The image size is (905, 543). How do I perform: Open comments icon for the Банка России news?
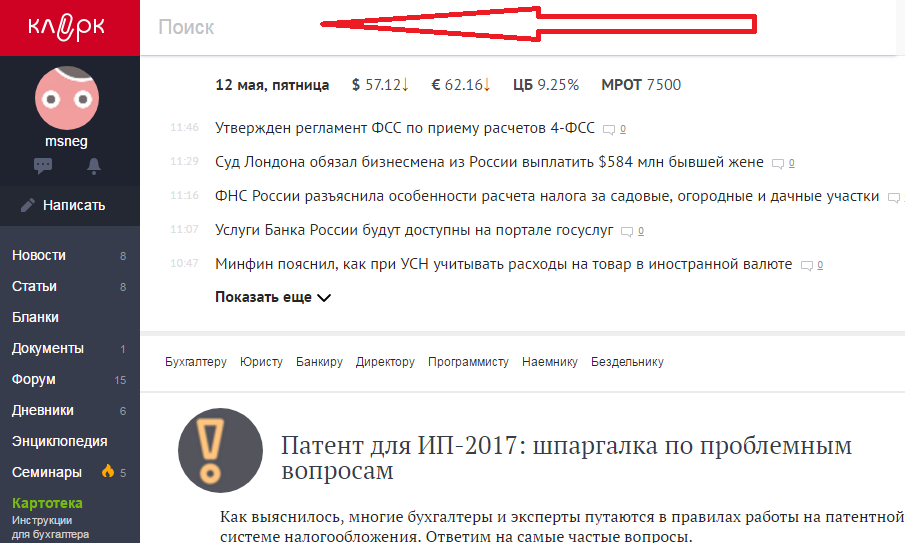(627, 231)
